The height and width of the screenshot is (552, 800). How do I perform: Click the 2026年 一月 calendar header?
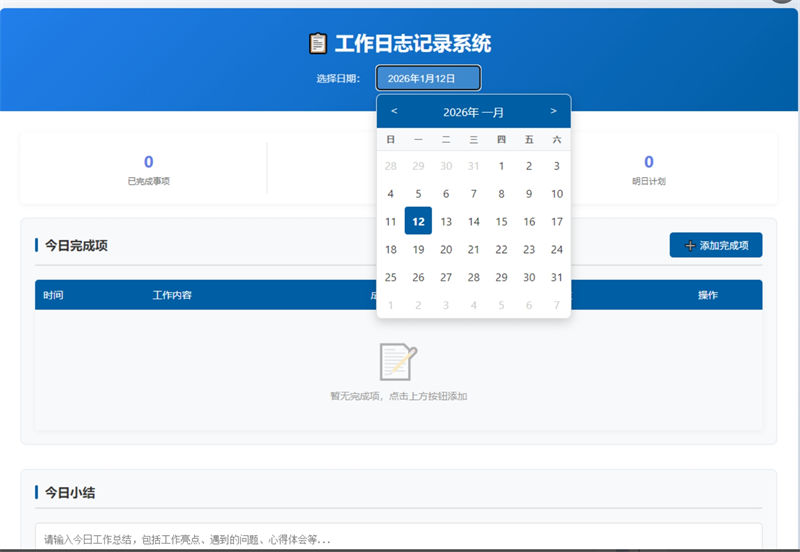point(473,112)
